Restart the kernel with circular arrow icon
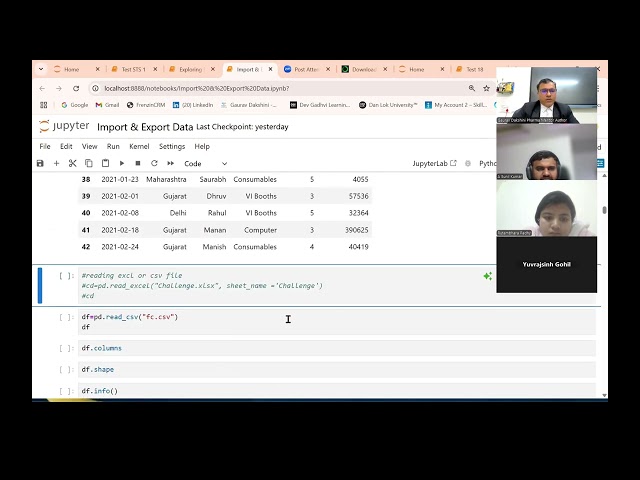640x480 pixels. [154, 163]
